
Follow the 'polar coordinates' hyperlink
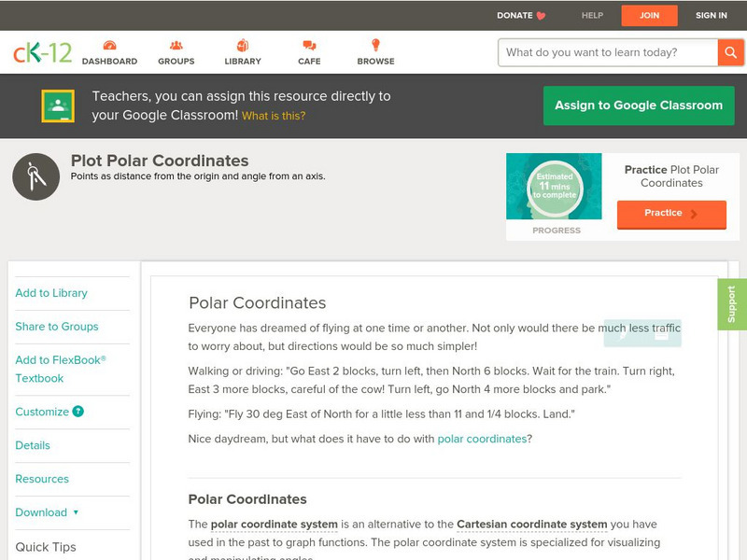(x=482, y=439)
